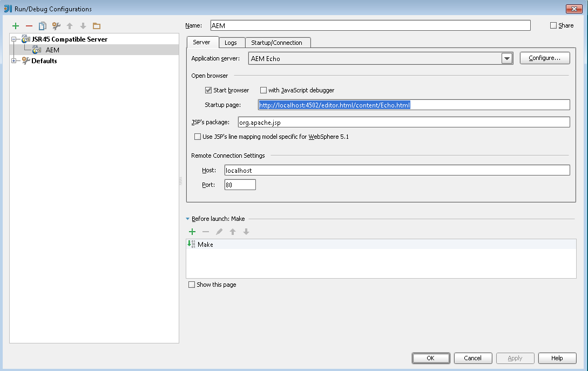Add a new configuration with green plus

(15, 26)
